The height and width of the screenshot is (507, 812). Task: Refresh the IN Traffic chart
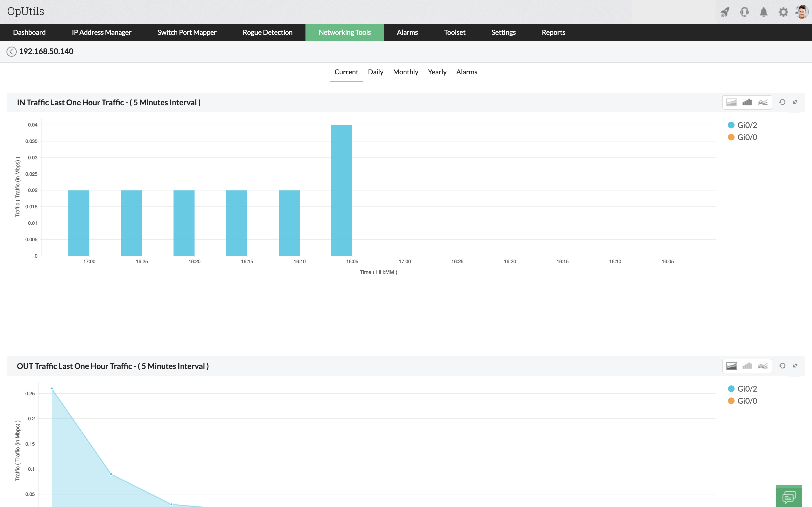point(782,102)
